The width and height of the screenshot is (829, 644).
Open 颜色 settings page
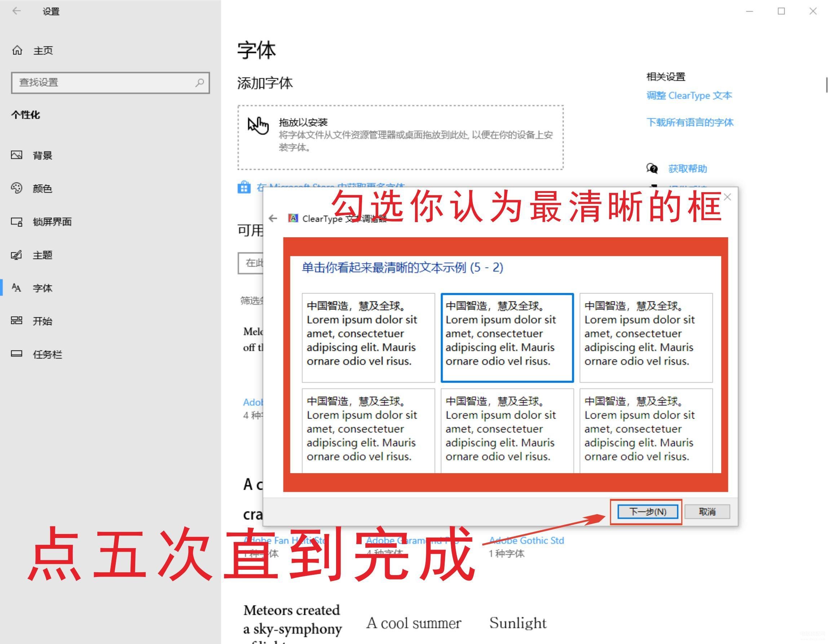[110, 188]
